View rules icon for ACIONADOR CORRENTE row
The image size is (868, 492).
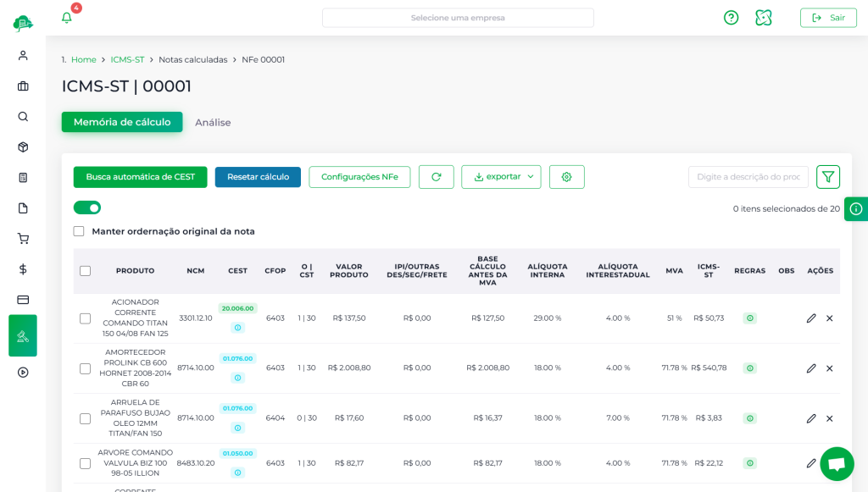coord(749,318)
